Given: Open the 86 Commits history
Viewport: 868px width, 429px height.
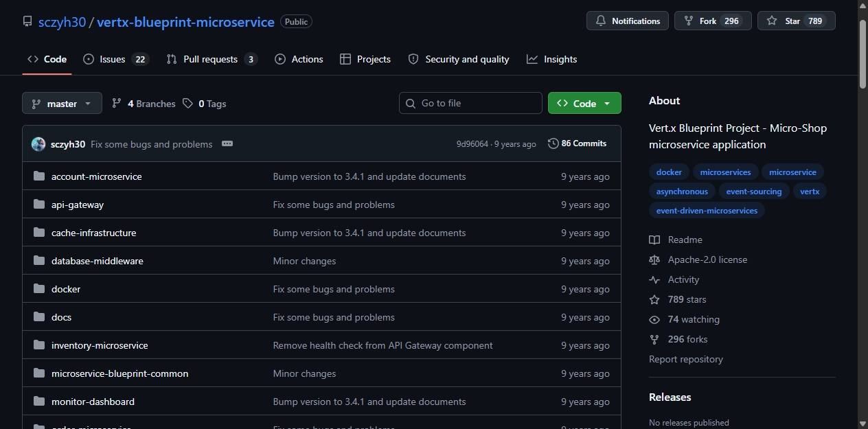Looking at the screenshot, I should pos(578,143).
